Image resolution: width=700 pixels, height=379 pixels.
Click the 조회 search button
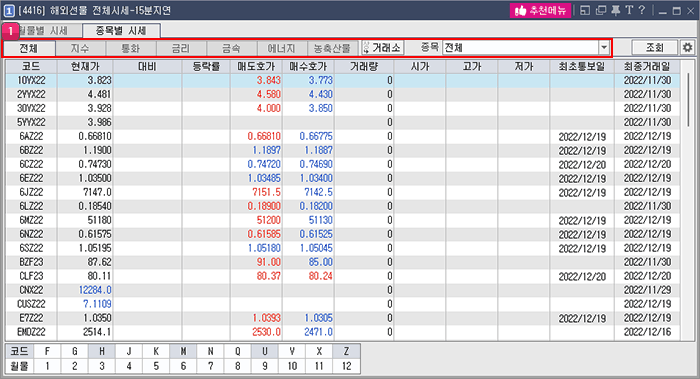coord(655,47)
